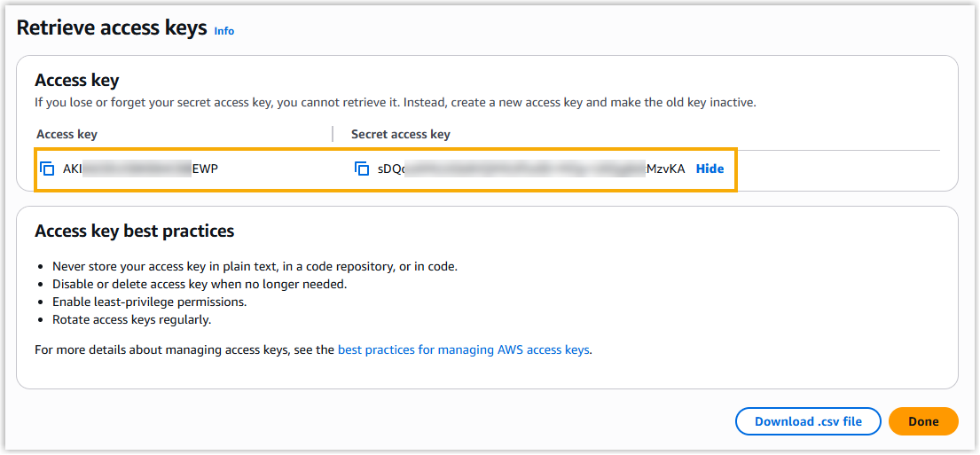The image size is (980, 455).
Task: Click the secret key value ending in MzvKA
Action: coord(531,169)
